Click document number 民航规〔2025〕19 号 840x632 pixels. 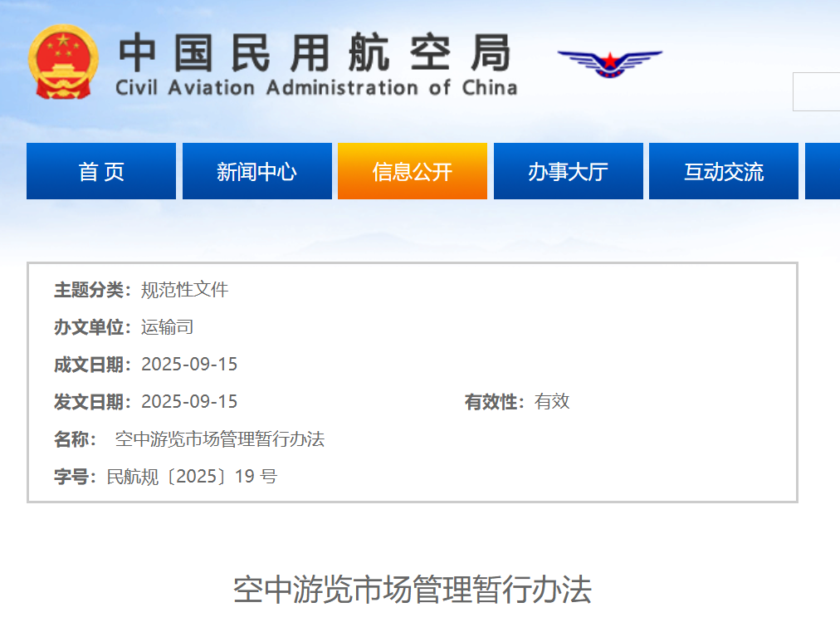coord(192,477)
